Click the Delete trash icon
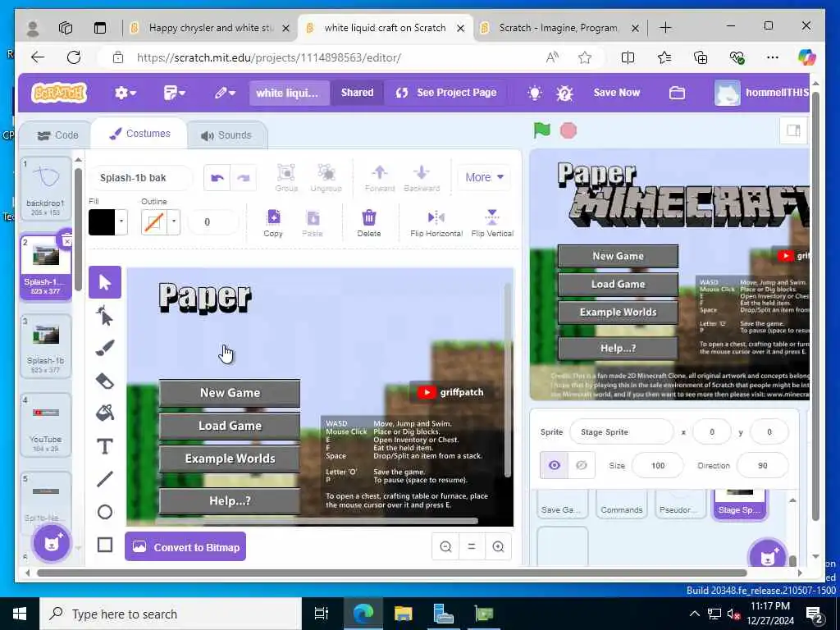840x630 pixels. click(x=369, y=223)
